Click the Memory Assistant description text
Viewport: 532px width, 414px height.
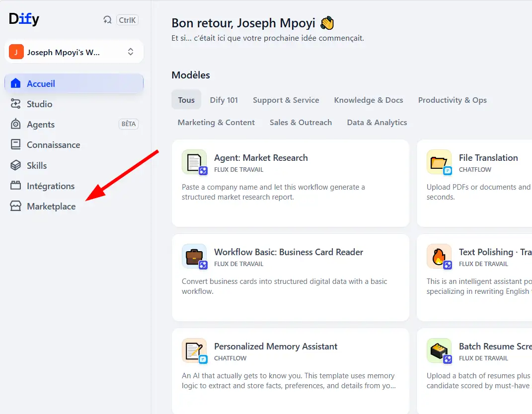(289, 380)
